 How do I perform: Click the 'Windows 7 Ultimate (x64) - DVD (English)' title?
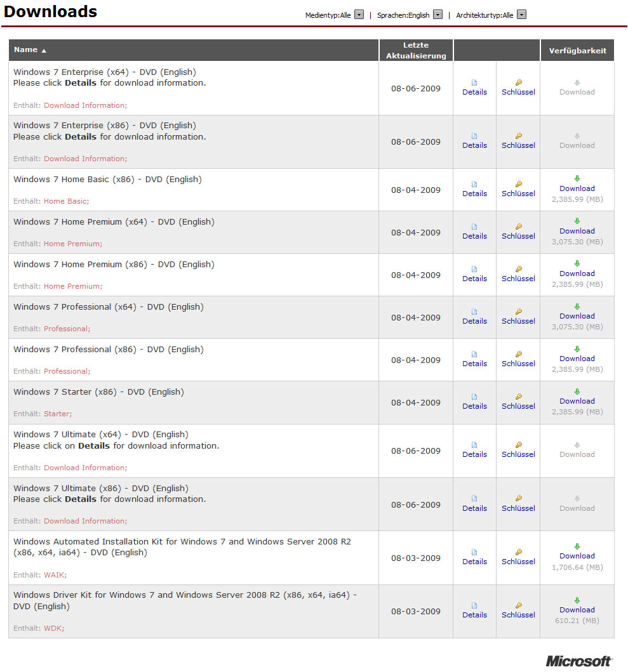(x=101, y=435)
